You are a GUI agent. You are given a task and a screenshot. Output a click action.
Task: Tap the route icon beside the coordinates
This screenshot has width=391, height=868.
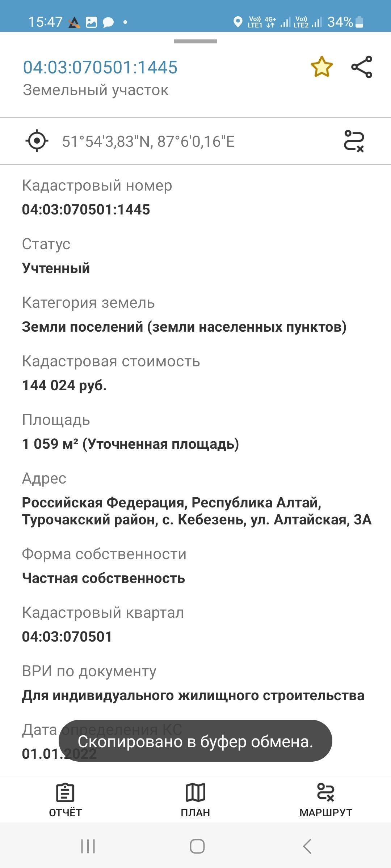pyautogui.click(x=354, y=141)
